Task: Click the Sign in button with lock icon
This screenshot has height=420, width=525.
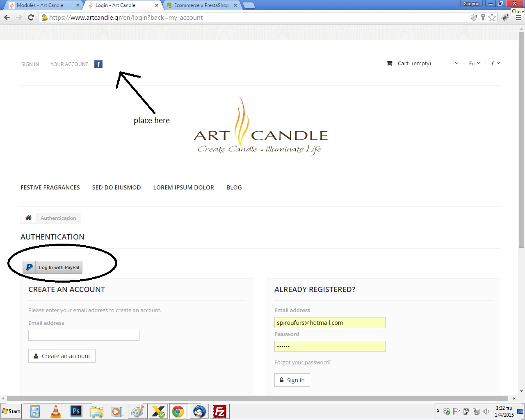Action: coord(292,380)
